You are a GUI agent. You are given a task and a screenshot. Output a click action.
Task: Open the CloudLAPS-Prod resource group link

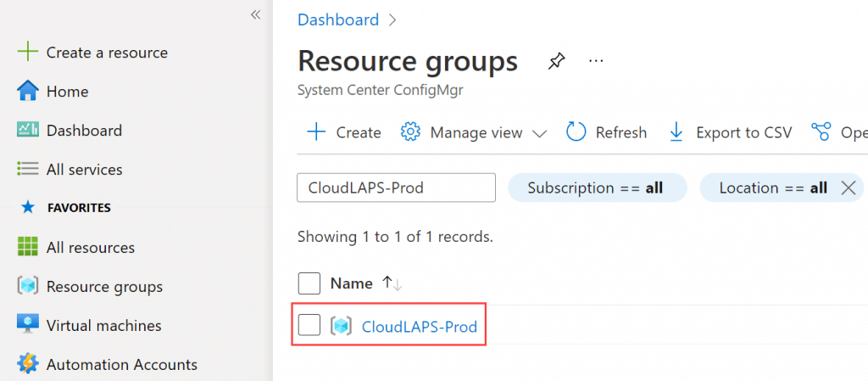pos(419,327)
